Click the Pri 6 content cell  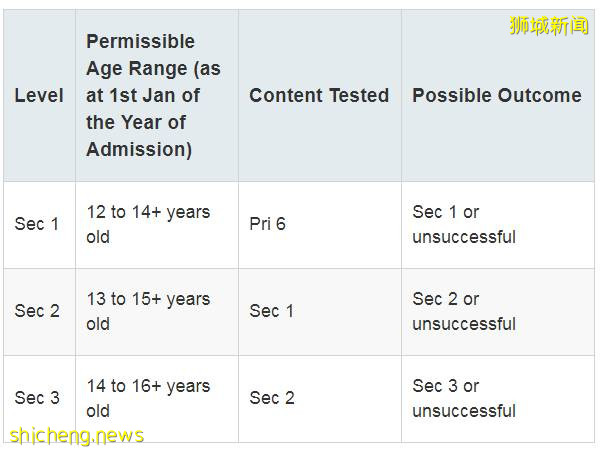pos(267,224)
